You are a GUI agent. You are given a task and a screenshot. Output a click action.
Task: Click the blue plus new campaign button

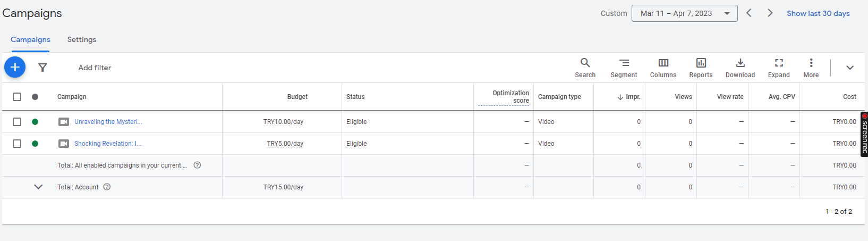coord(15,67)
